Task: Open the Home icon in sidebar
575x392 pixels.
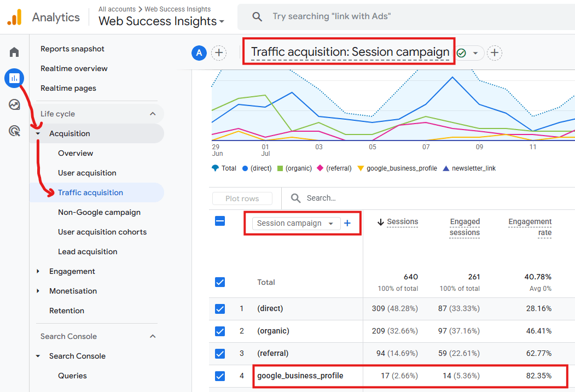Action: [14, 52]
